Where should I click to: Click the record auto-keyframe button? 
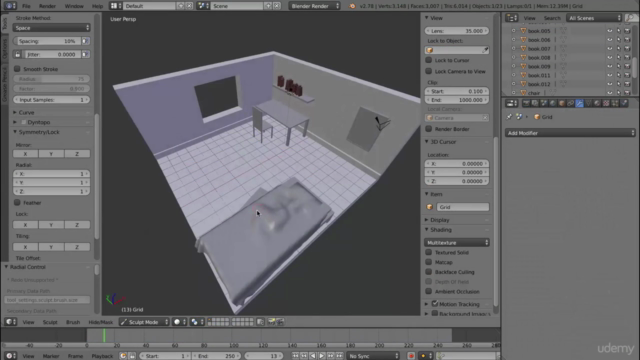click(411, 356)
